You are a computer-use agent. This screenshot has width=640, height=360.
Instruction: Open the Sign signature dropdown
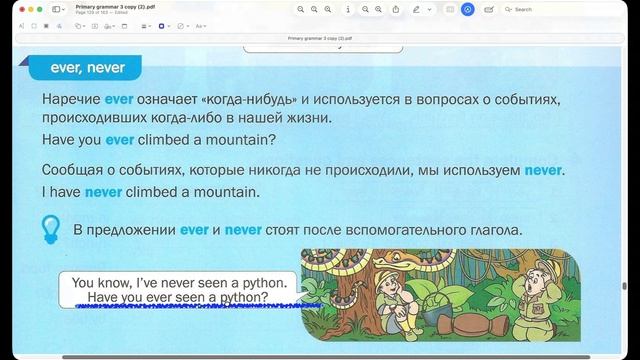tap(109, 26)
